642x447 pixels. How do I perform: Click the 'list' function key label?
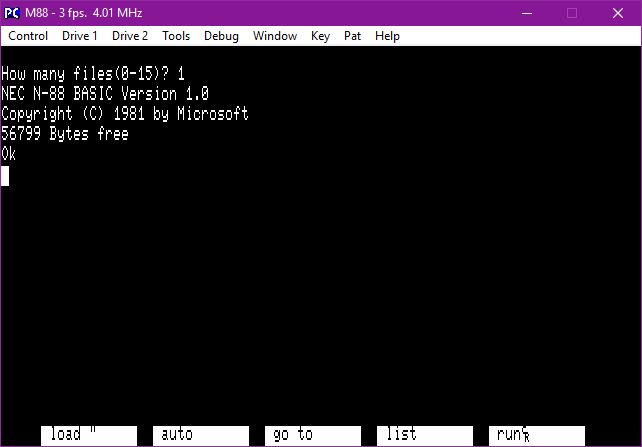pos(425,436)
